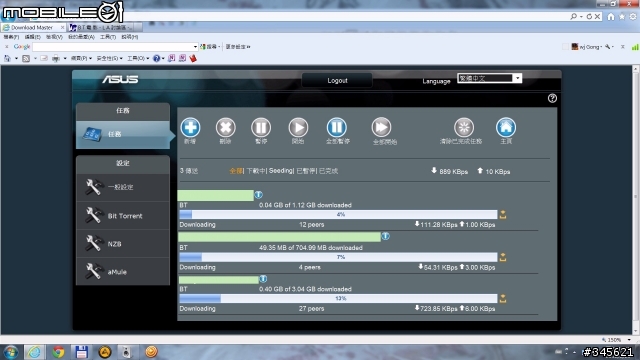Open the help question mark icon
640x360 pixels.
pos(552,98)
